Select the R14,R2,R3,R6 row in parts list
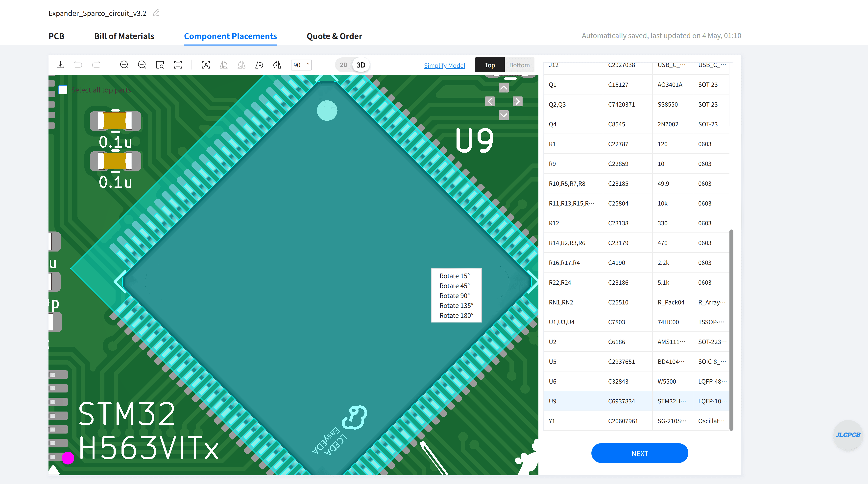This screenshot has height=484, width=868. 636,243
